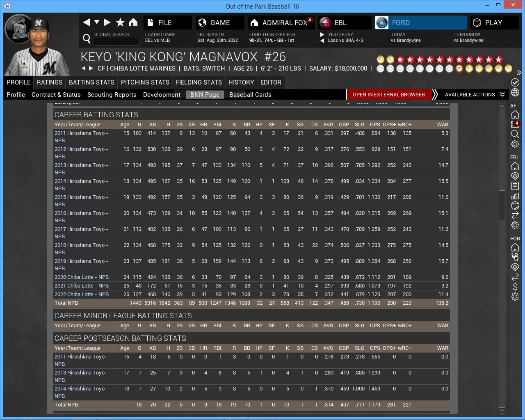Click the scroll down arrow of the stats page

pos(502,410)
